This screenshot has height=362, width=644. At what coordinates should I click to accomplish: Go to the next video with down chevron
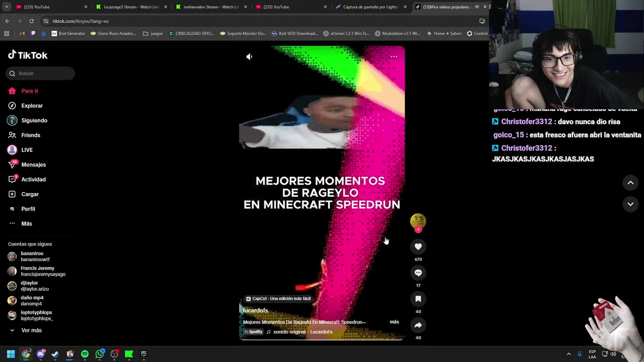click(630, 204)
